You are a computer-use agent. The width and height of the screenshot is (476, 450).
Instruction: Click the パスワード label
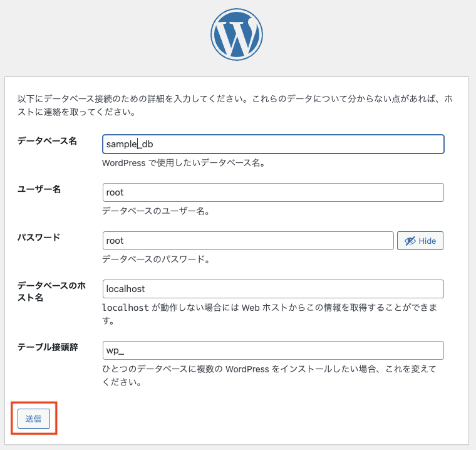(39, 238)
